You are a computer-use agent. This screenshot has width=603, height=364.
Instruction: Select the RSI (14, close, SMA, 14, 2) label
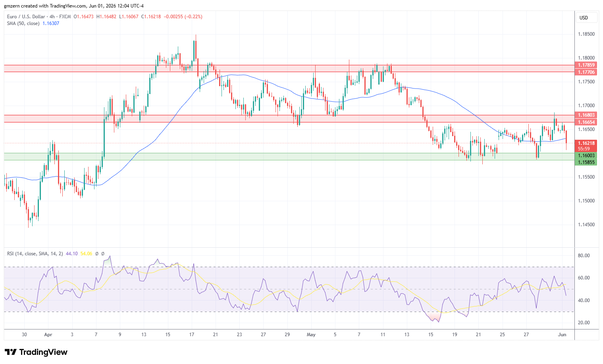pyautogui.click(x=35, y=254)
